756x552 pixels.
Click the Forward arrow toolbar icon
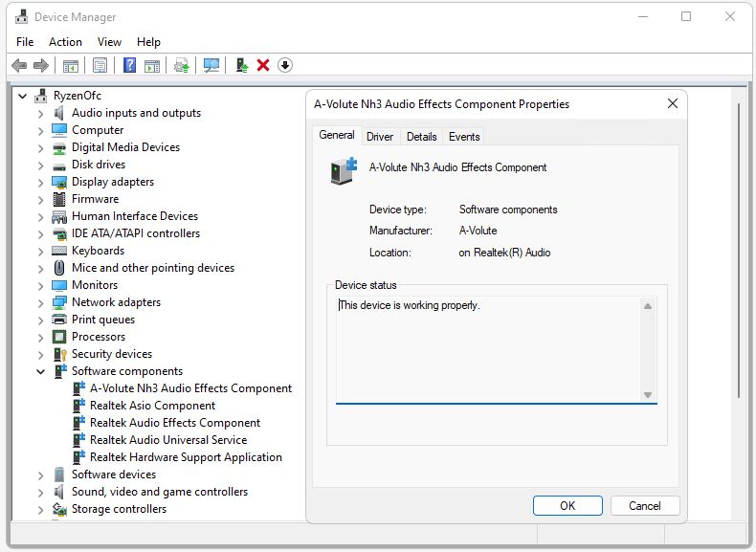point(41,65)
